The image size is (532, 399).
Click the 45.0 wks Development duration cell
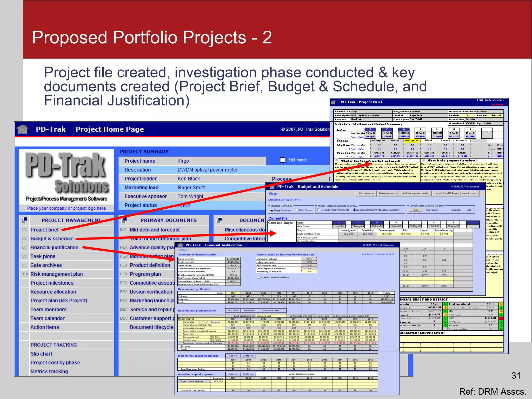[x=387, y=234]
